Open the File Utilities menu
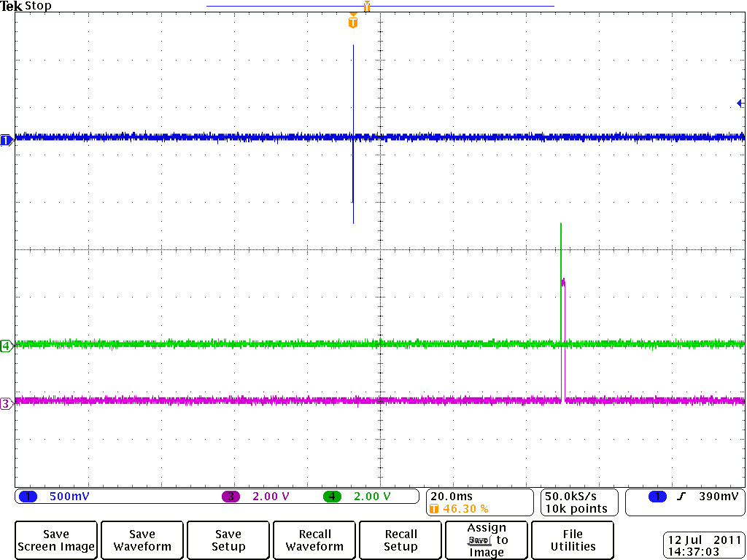The image size is (747, 560). [573, 540]
